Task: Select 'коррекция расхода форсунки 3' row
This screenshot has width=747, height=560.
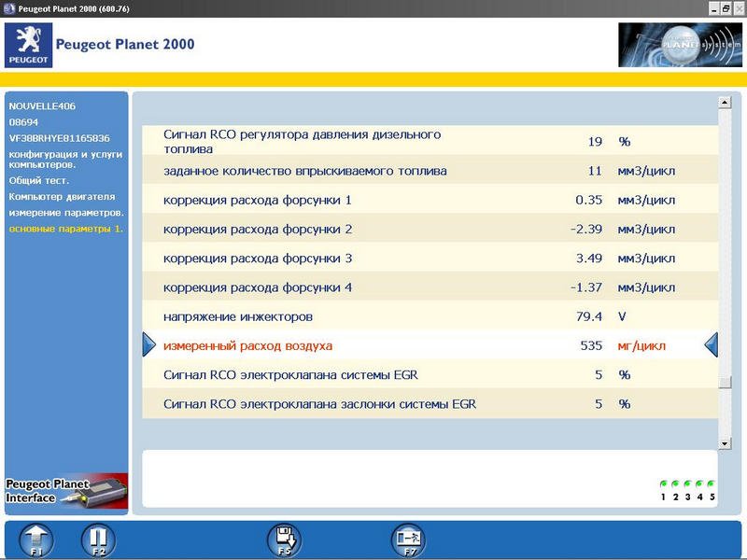Action: click(258, 259)
